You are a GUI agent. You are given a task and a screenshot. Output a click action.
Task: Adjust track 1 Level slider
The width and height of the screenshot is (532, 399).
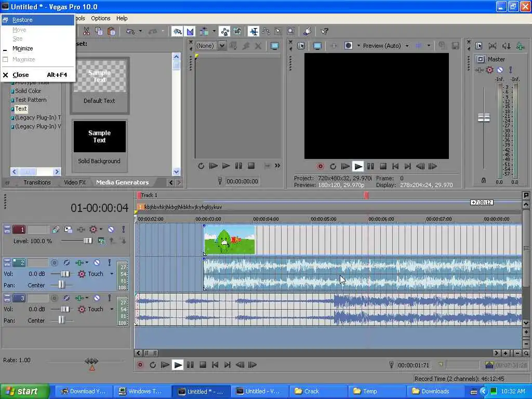[87, 241]
